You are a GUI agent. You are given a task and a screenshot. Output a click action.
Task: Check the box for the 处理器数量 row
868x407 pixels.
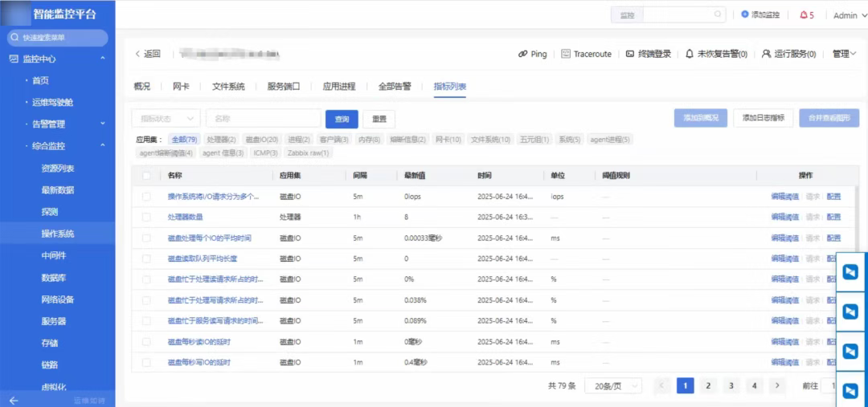click(x=146, y=218)
